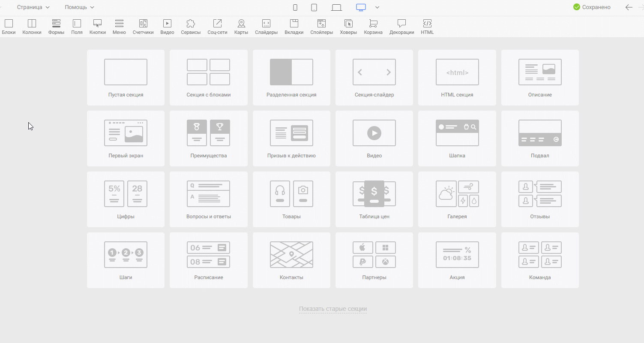Open the Счетчики widget tool
This screenshot has width=644, height=343.
pos(143,27)
